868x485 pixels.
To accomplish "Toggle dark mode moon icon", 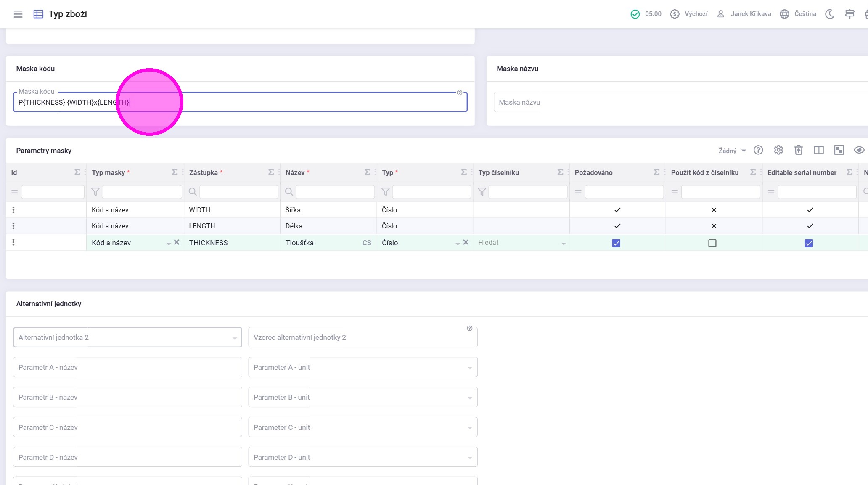I will click(x=829, y=14).
